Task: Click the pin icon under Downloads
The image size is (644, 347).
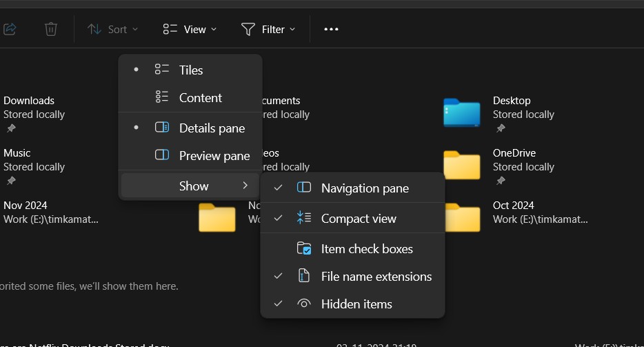Action: [x=11, y=128]
